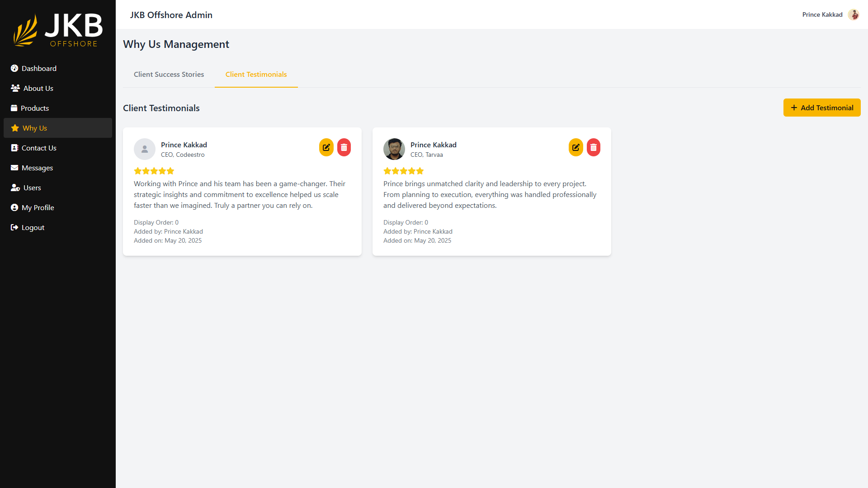Edit the Codeestro testimonial via pencil icon
The height and width of the screenshot is (488, 868).
(x=326, y=147)
